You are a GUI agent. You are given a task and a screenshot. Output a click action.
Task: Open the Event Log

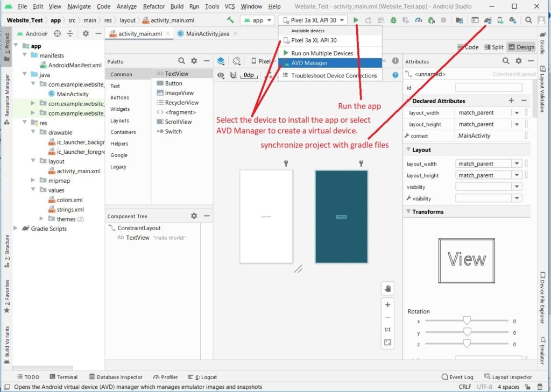pyautogui.click(x=457, y=377)
